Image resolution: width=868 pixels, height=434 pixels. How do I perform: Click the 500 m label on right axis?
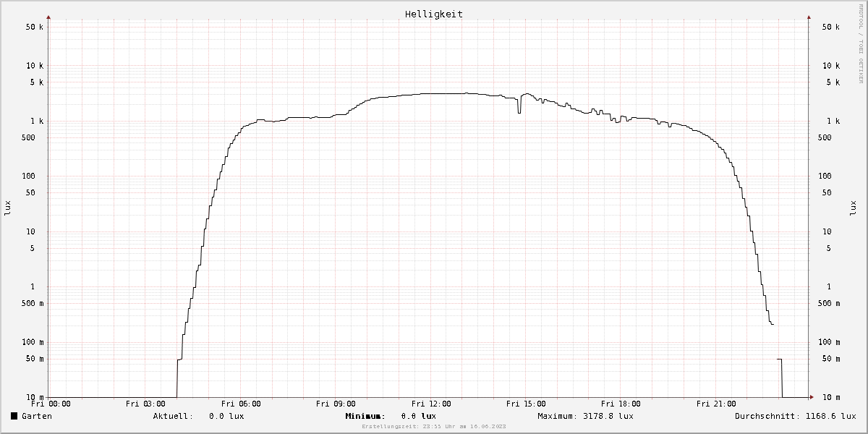(827, 304)
